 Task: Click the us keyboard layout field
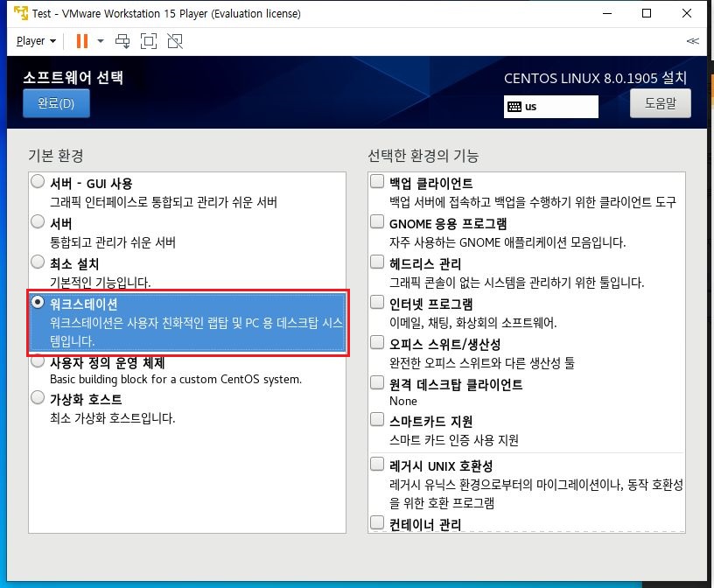pyautogui.click(x=551, y=107)
